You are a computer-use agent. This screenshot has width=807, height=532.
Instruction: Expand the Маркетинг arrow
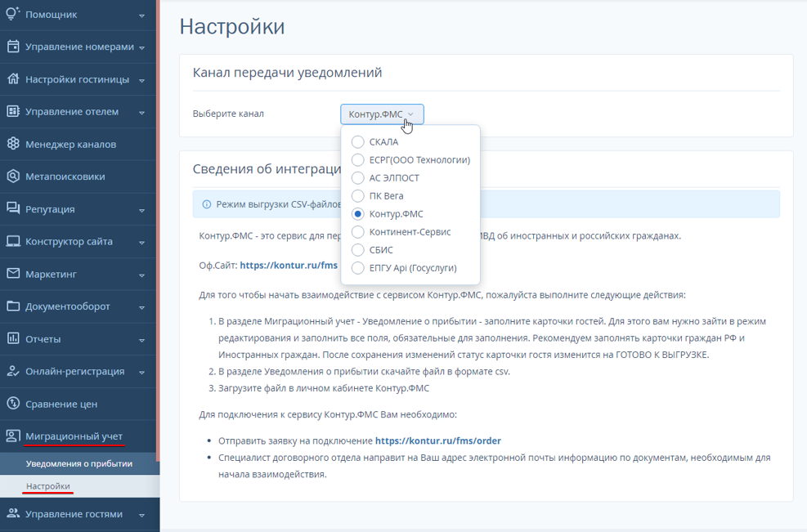click(141, 275)
